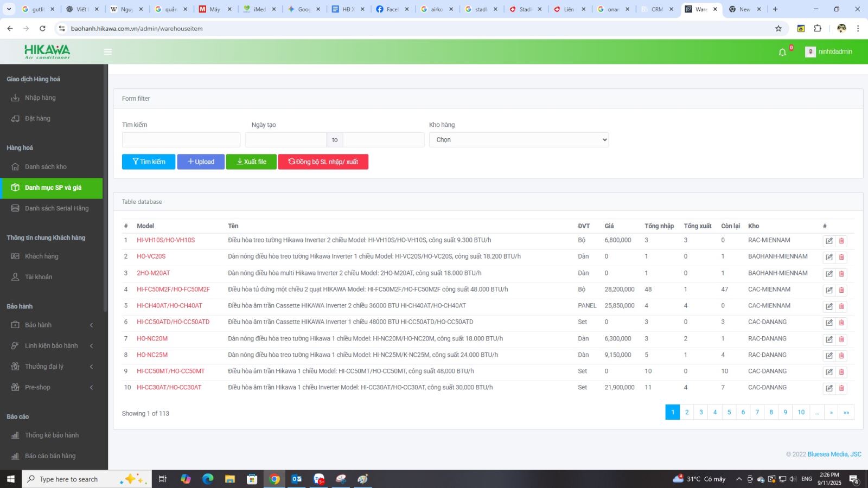The image size is (868, 488).
Task: Edit the HI-CC50ATD/HO-CC50ATD row
Action: (x=829, y=323)
